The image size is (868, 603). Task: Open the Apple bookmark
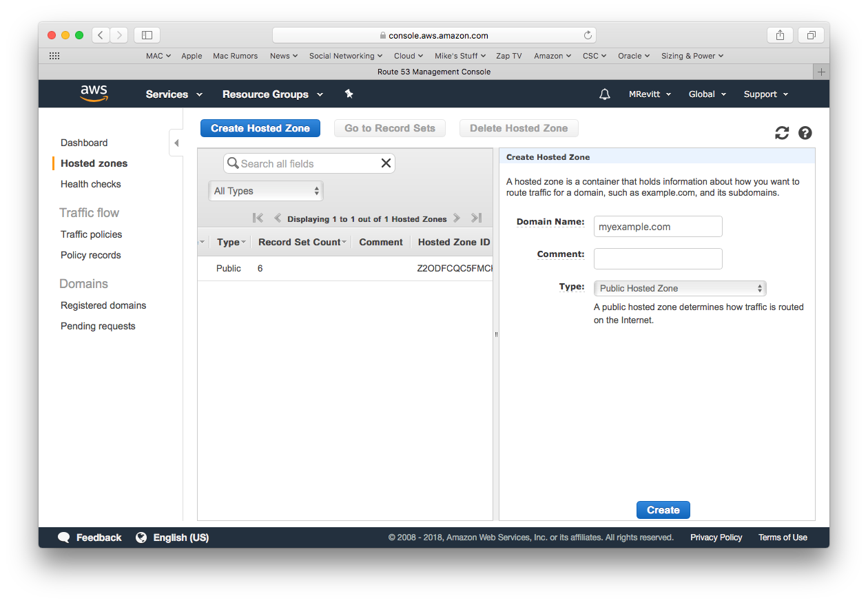[192, 56]
